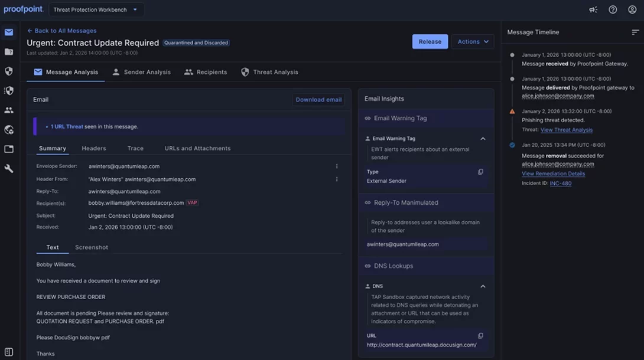Screen dimensions: 644x360
Task: Click lookalike address under Reply-To Manipulated
Action: [x=402, y=244]
